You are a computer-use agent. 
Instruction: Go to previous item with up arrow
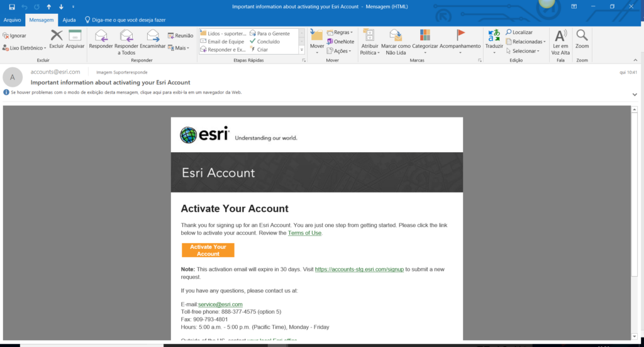tap(49, 6)
